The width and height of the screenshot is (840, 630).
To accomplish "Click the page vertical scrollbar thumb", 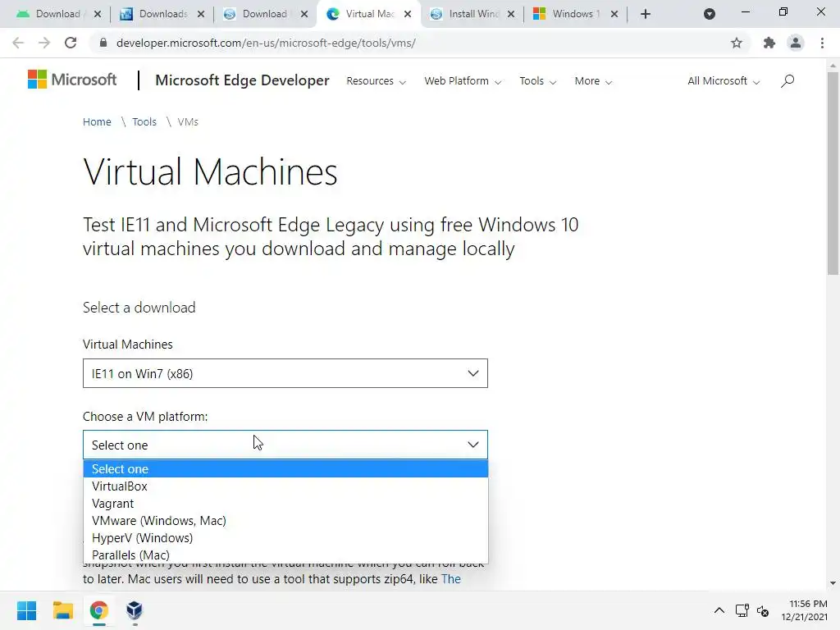I will (x=833, y=174).
